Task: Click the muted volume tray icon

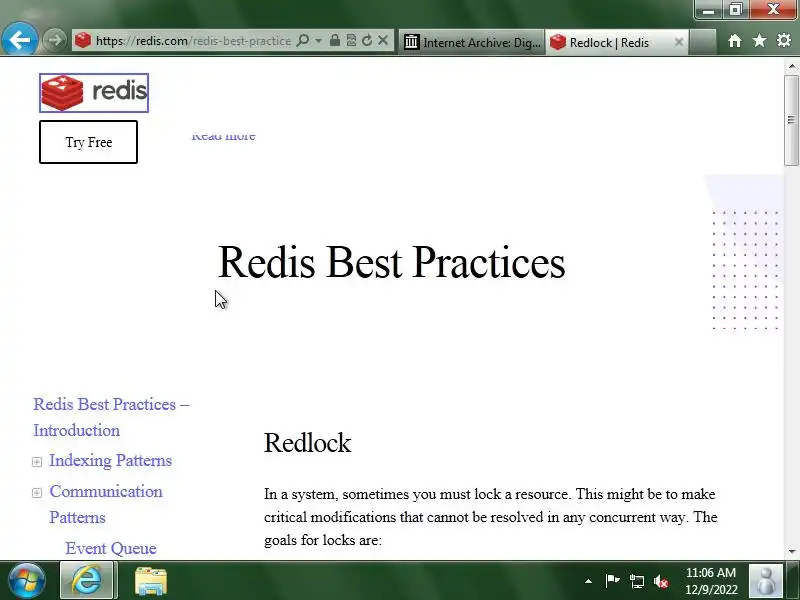Action: (x=661, y=581)
